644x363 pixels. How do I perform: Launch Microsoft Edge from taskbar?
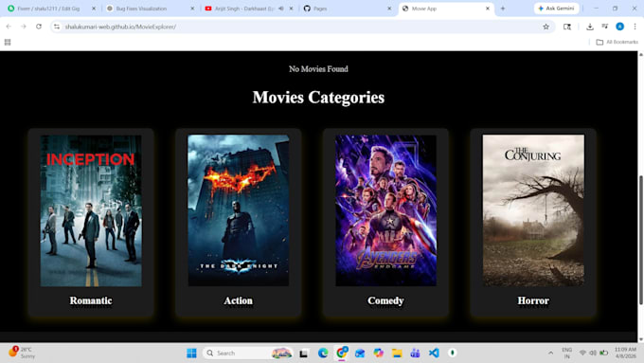[323, 353]
